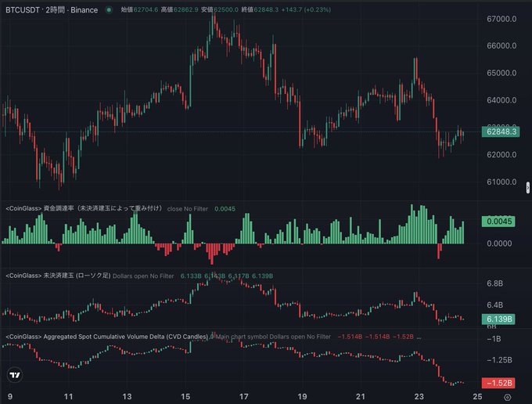Click the 6.4B open interest axis label
This screenshot has width=532, height=404.
click(x=494, y=305)
